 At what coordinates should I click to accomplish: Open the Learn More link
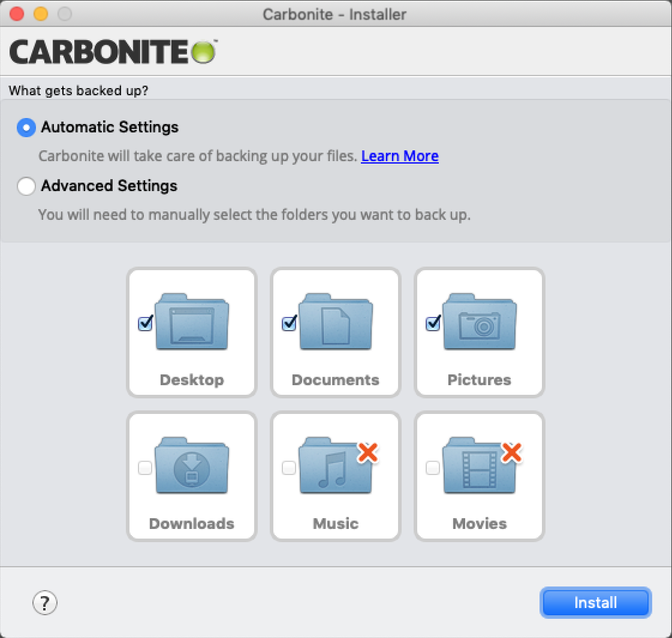coord(400,156)
